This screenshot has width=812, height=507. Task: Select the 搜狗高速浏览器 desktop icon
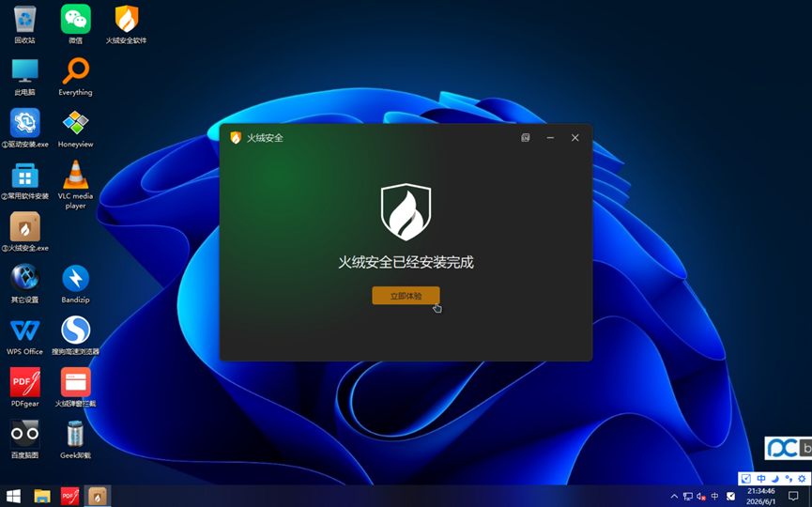(76, 335)
